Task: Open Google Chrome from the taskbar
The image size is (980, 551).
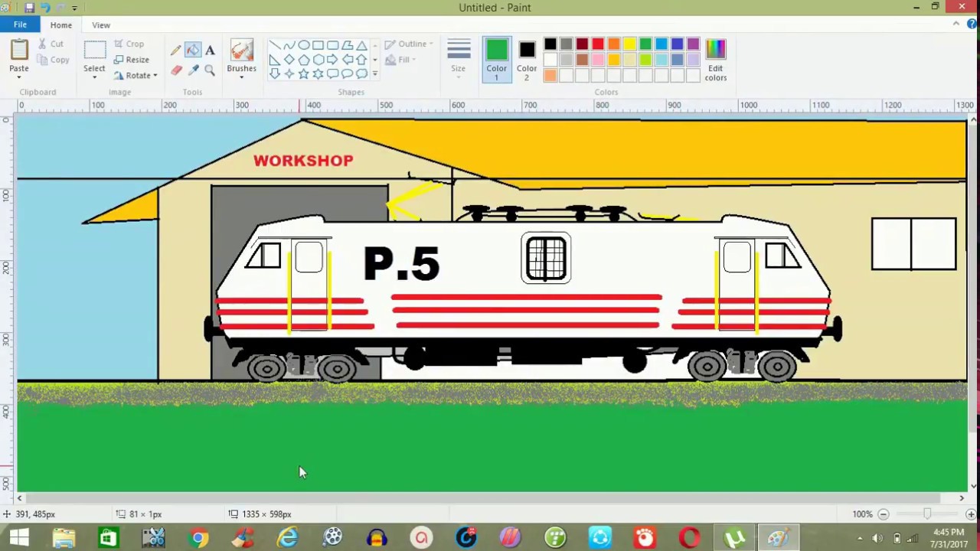Action: click(x=198, y=538)
